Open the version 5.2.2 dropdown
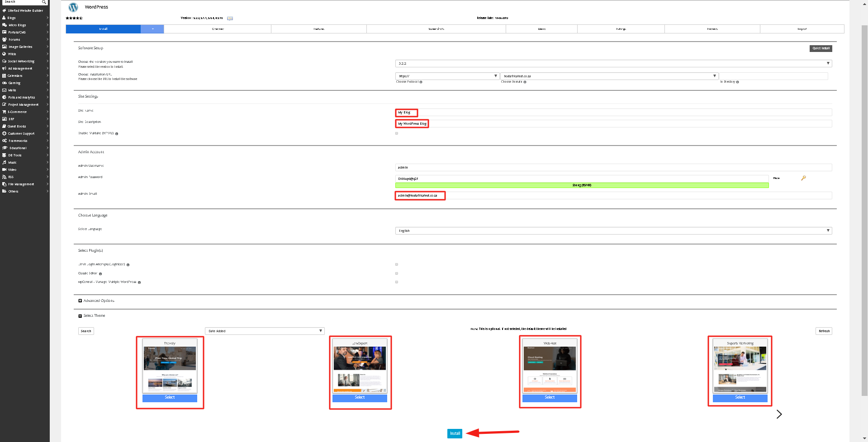This screenshot has width=868, height=442. click(x=613, y=63)
